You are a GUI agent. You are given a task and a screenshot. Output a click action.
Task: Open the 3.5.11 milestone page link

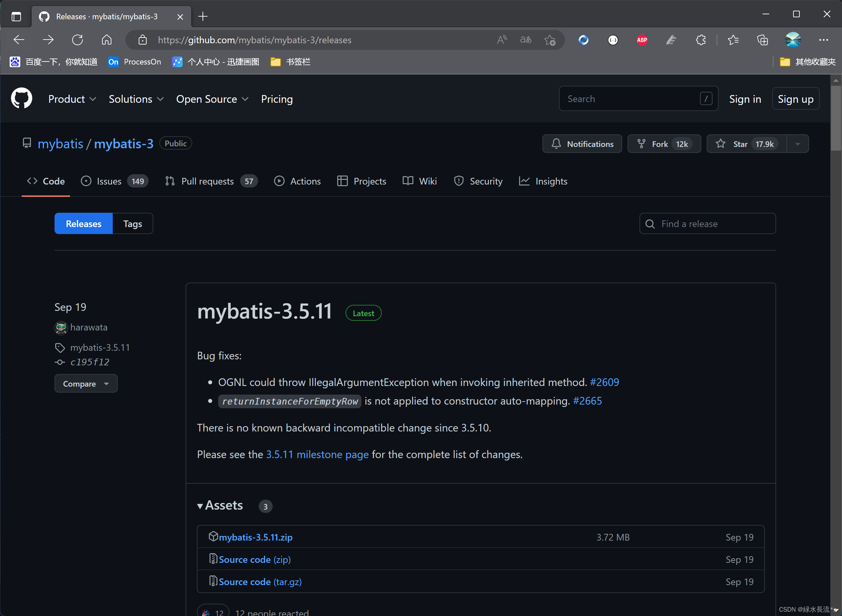coord(317,454)
